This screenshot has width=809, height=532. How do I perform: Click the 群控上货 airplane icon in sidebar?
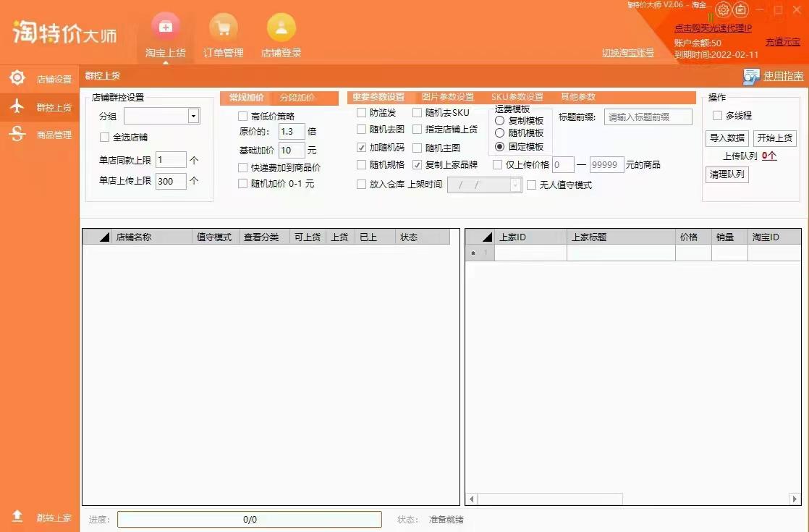click(x=17, y=106)
